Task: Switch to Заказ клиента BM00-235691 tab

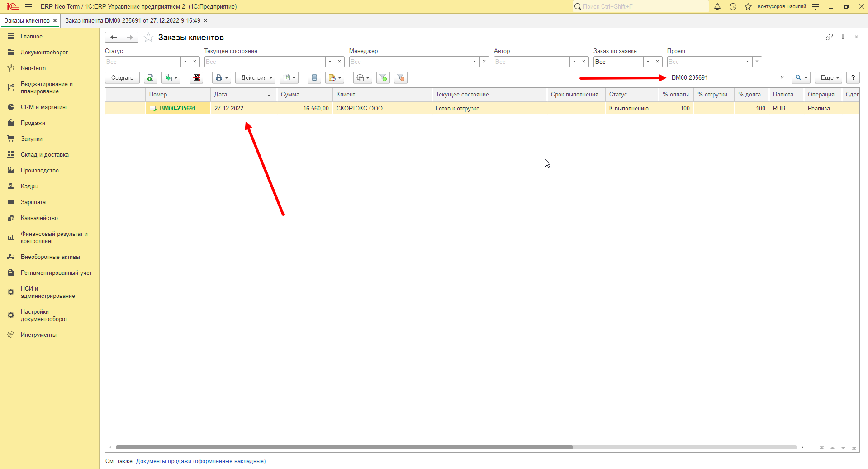Action: 133,21
